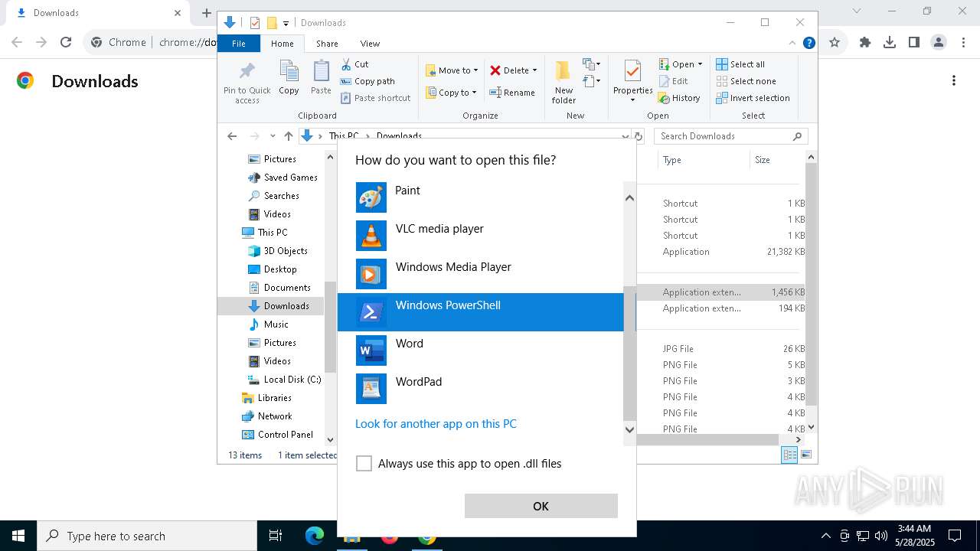
Task: Pick Windows Media Player from the list
Action: 481,274
